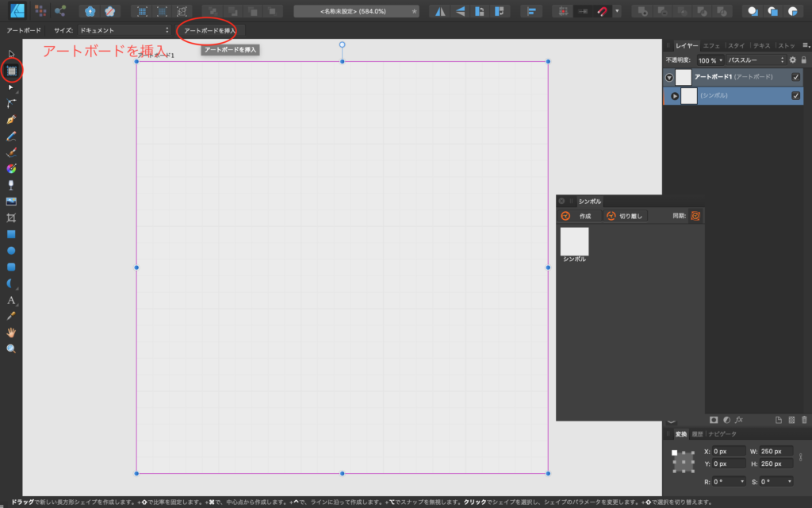Collapse the アートボード1 layer
The width and height of the screenshot is (812, 508).
click(x=669, y=77)
